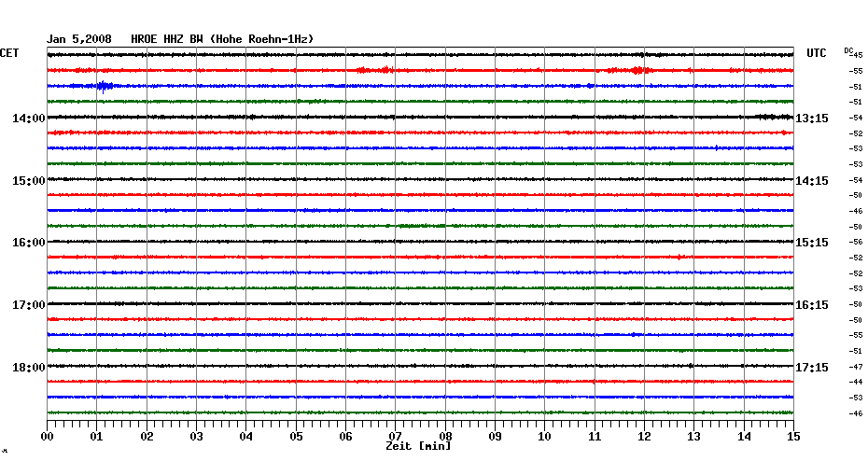Click the 'Zeit [min]' axis title
The width and height of the screenshot is (868, 461).
tap(418, 446)
